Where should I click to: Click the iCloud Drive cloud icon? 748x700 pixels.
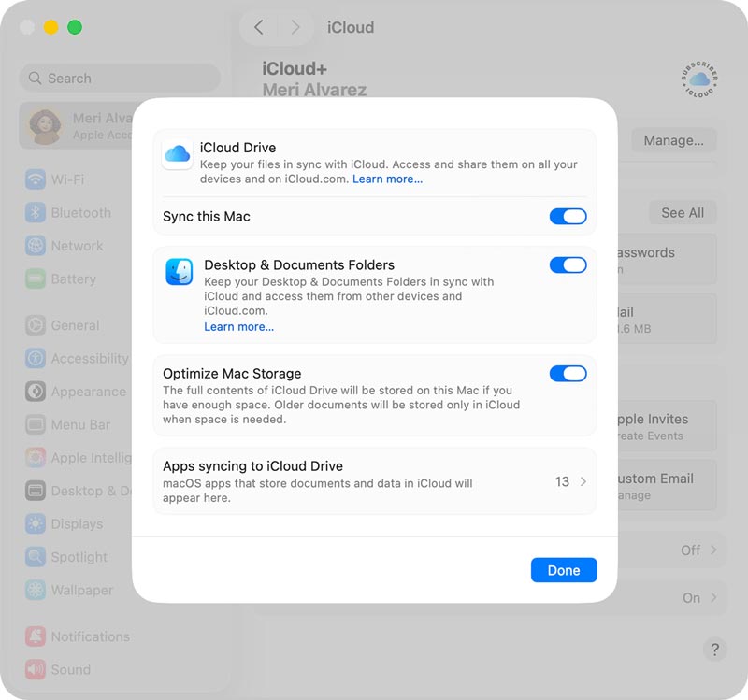178,154
